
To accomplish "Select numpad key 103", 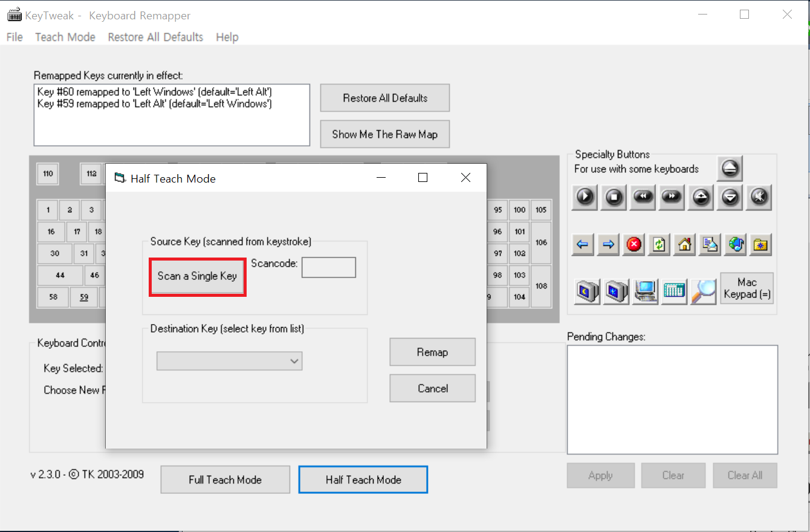I will pos(519,275).
